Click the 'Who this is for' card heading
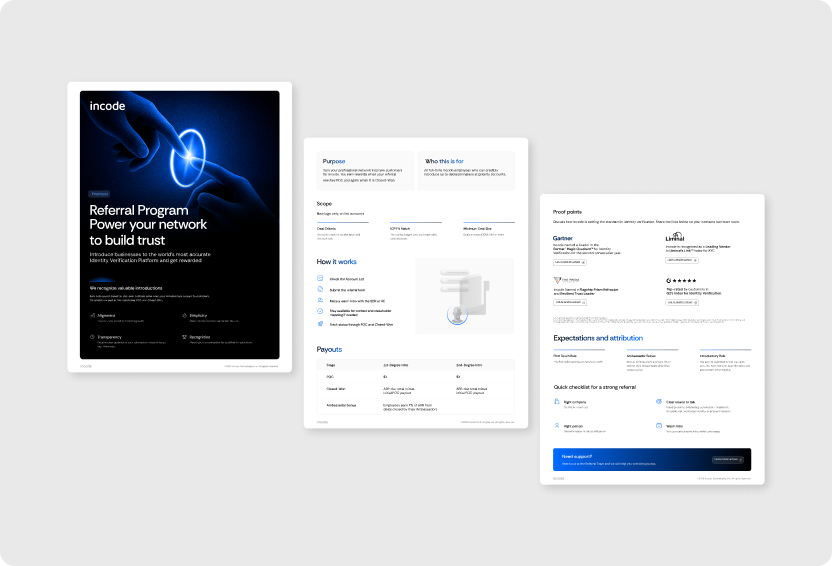832x566 pixels. click(444, 161)
